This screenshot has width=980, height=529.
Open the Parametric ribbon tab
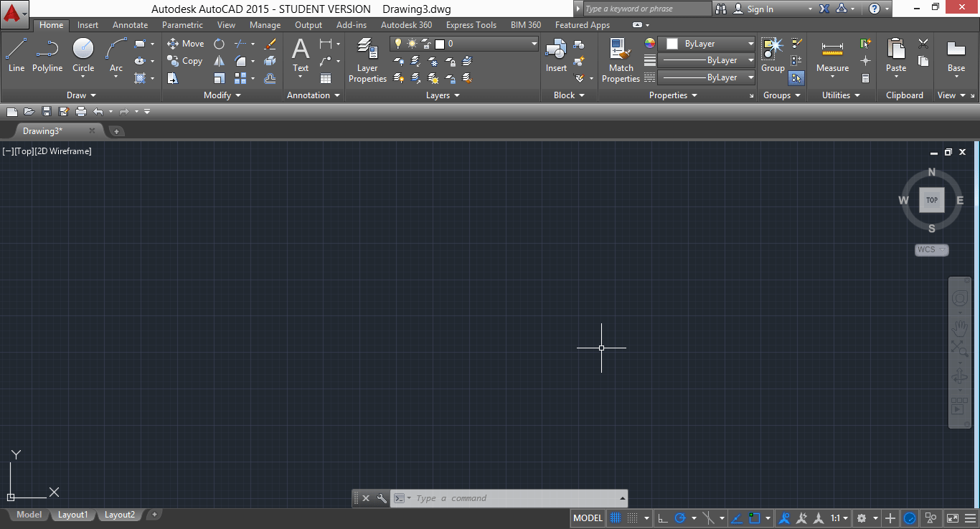[182, 25]
